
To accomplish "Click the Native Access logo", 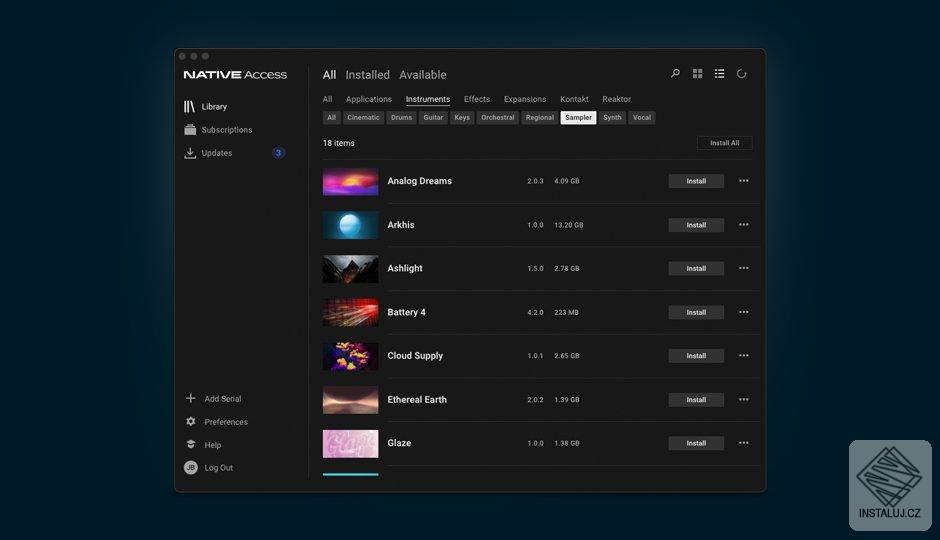I will tap(235, 75).
